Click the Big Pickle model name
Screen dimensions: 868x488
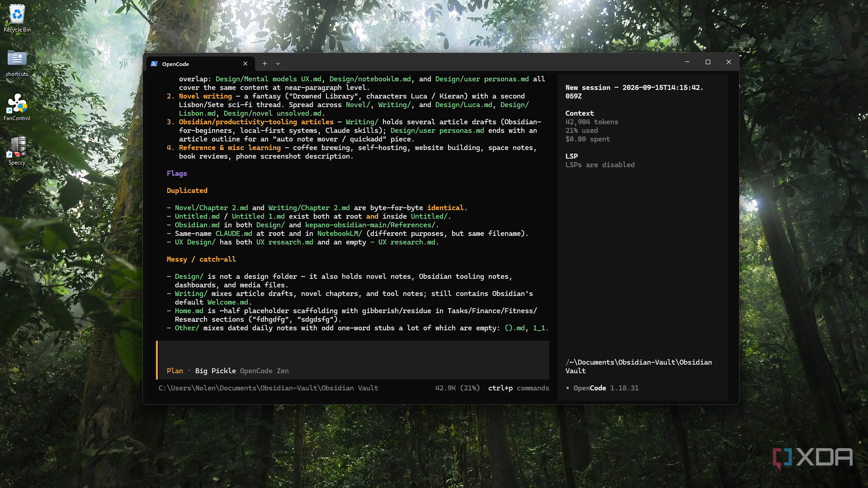pos(216,371)
